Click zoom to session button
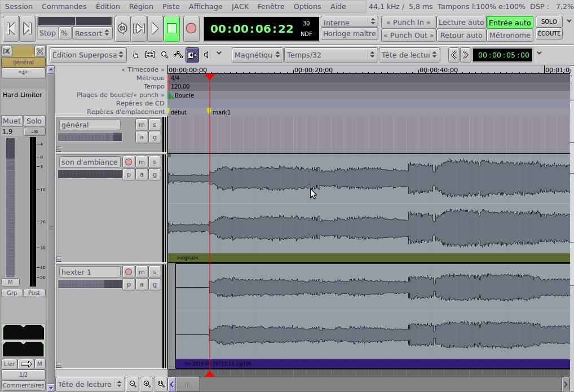The width and height of the screenshot is (574, 392). [161, 384]
